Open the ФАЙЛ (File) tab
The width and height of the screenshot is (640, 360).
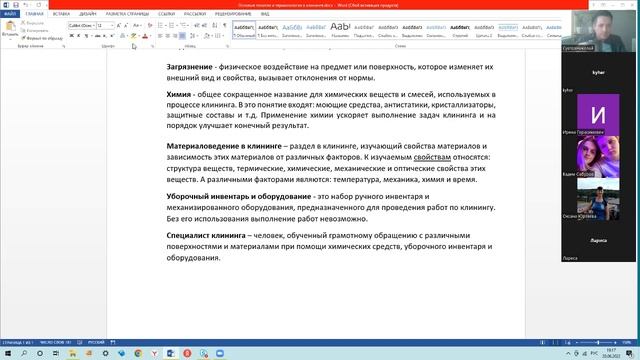[x=10, y=14]
